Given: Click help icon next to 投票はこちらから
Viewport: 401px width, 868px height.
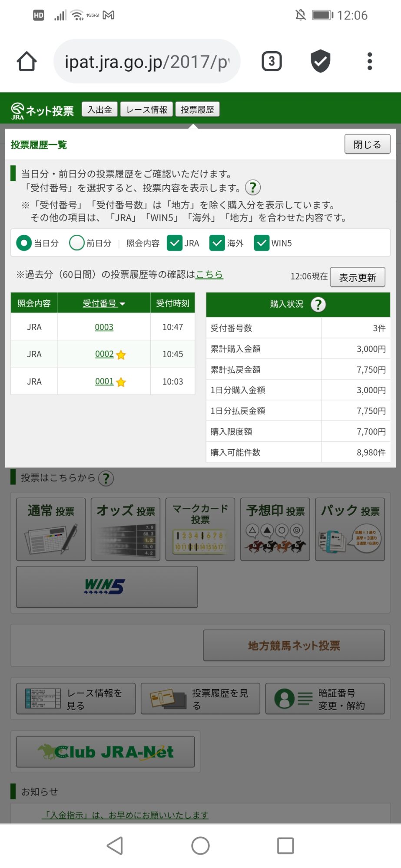Looking at the screenshot, I should coord(106,478).
